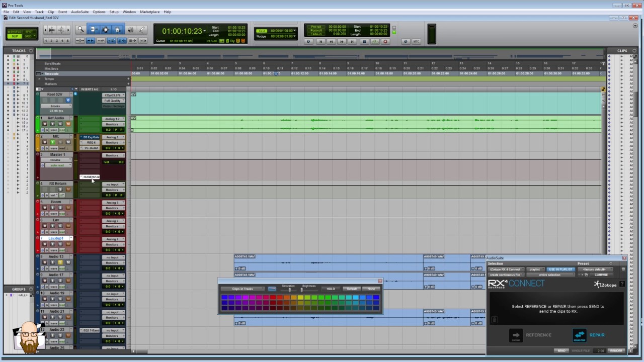Viewport: 644px width, 362px height.
Task: Open the Nudge value dropdown
Action: click(x=294, y=36)
